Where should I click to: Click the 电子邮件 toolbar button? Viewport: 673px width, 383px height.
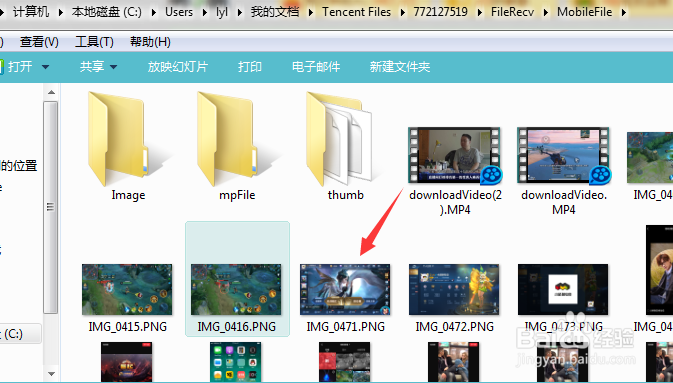tap(316, 67)
